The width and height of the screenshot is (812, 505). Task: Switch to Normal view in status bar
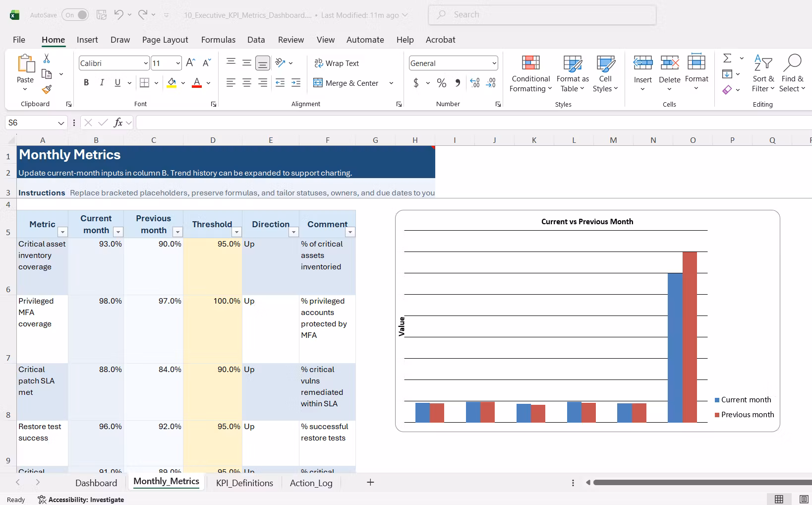(779, 499)
